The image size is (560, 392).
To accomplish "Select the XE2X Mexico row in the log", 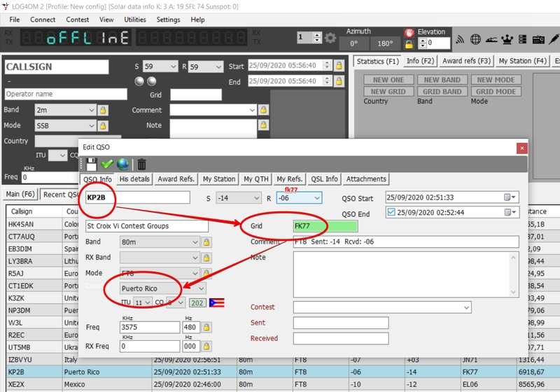I will click(x=283, y=384).
